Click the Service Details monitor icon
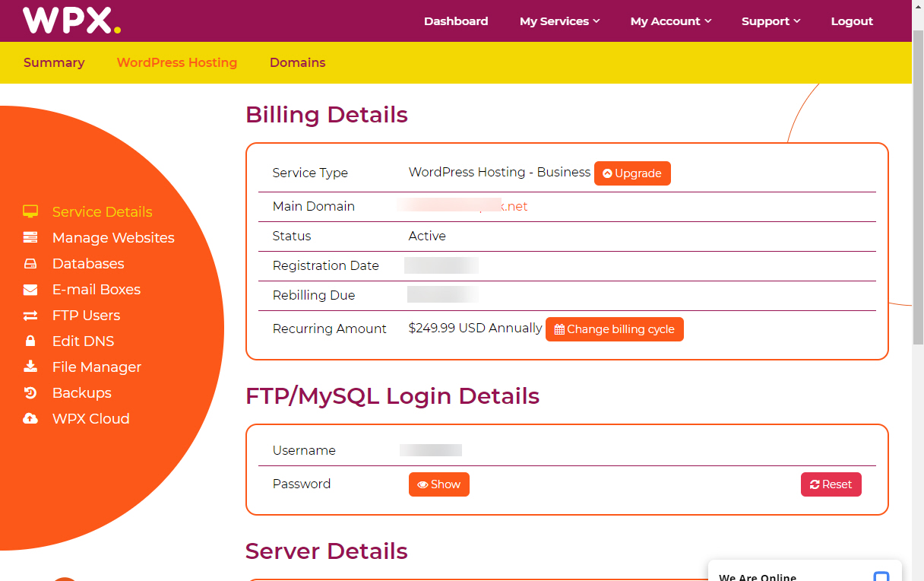 [30, 212]
